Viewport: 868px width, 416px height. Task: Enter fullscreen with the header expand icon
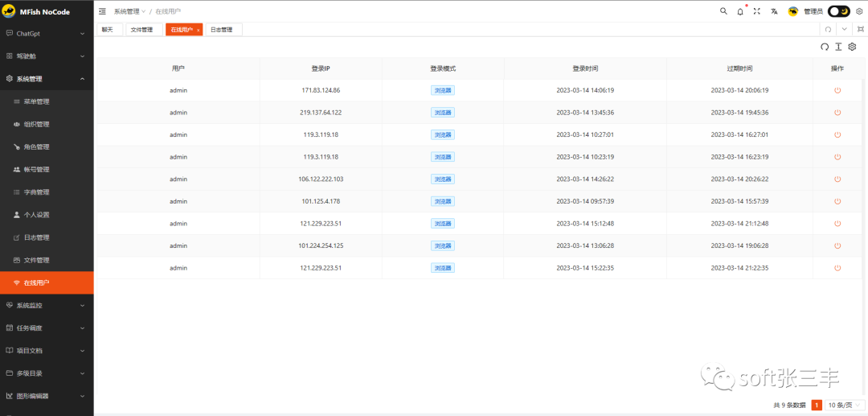pos(757,11)
